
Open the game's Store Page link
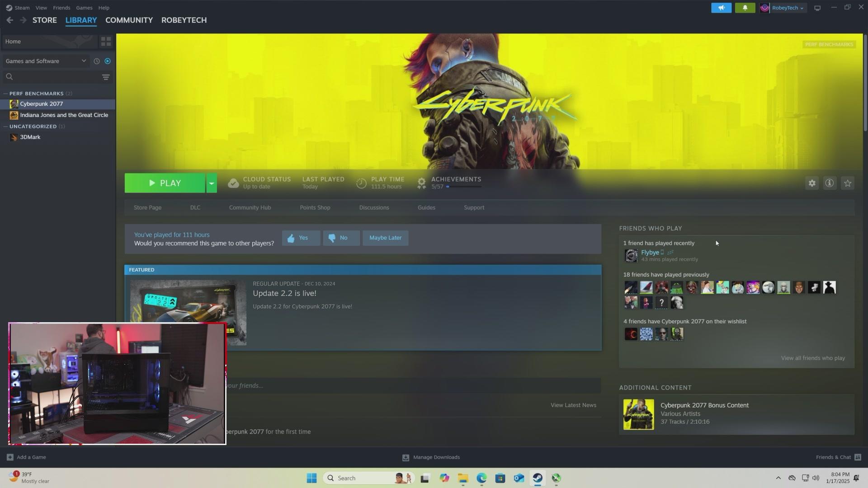tap(147, 207)
